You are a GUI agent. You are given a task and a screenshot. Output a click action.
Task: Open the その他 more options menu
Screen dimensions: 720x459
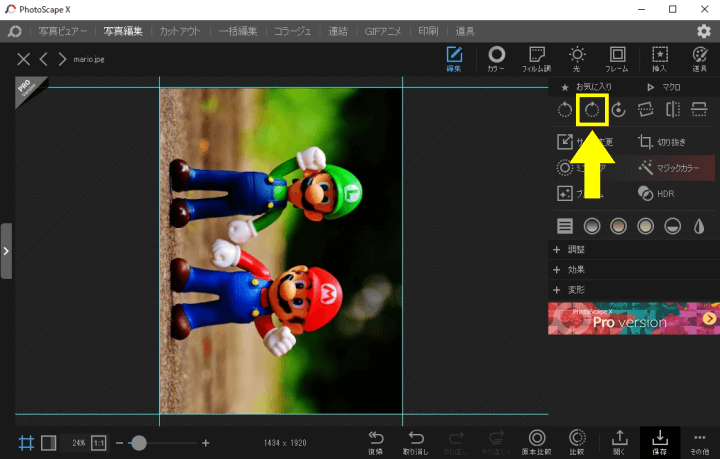(699, 442)
